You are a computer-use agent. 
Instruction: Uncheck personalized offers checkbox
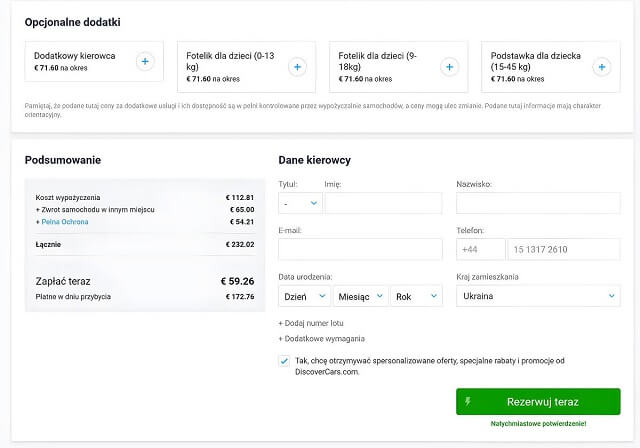tap(285, 361)
